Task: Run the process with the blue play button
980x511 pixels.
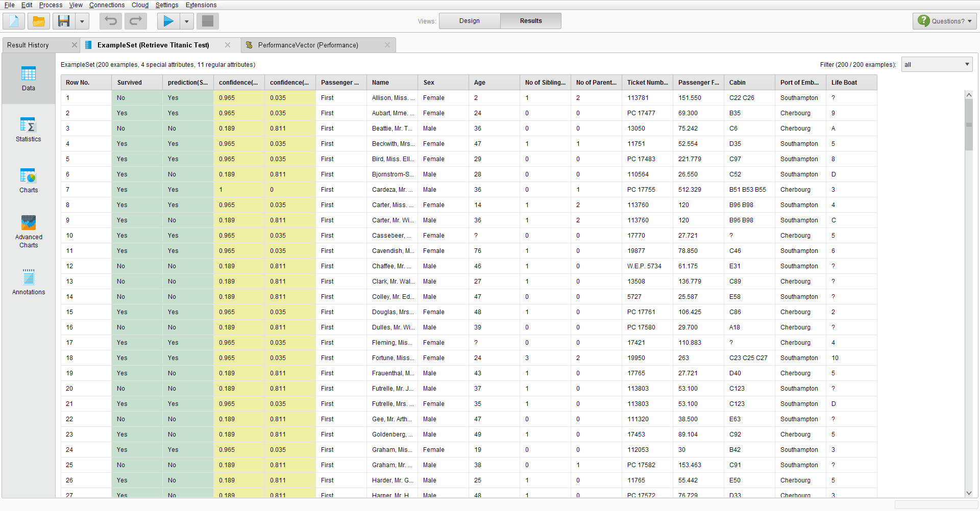Action: click(168, 21)
